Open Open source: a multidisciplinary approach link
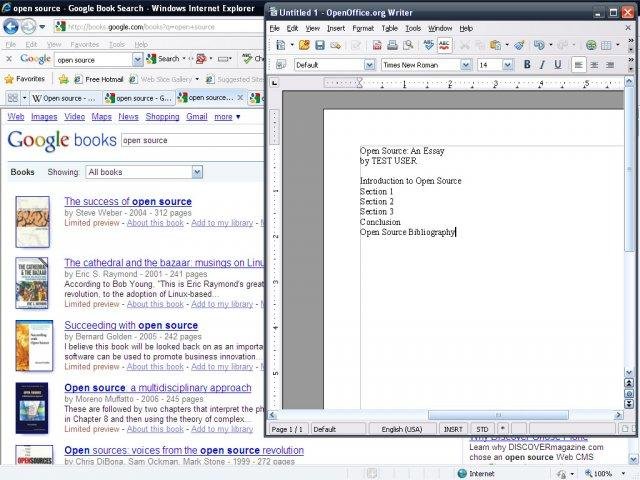Viewport: 640px width, 480px height. 158,388
